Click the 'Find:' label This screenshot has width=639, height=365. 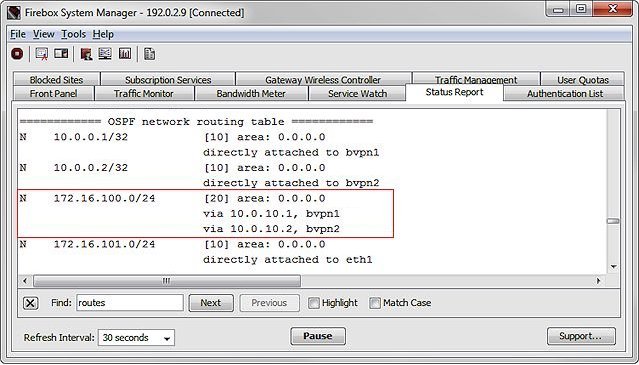tap(62, 303)
